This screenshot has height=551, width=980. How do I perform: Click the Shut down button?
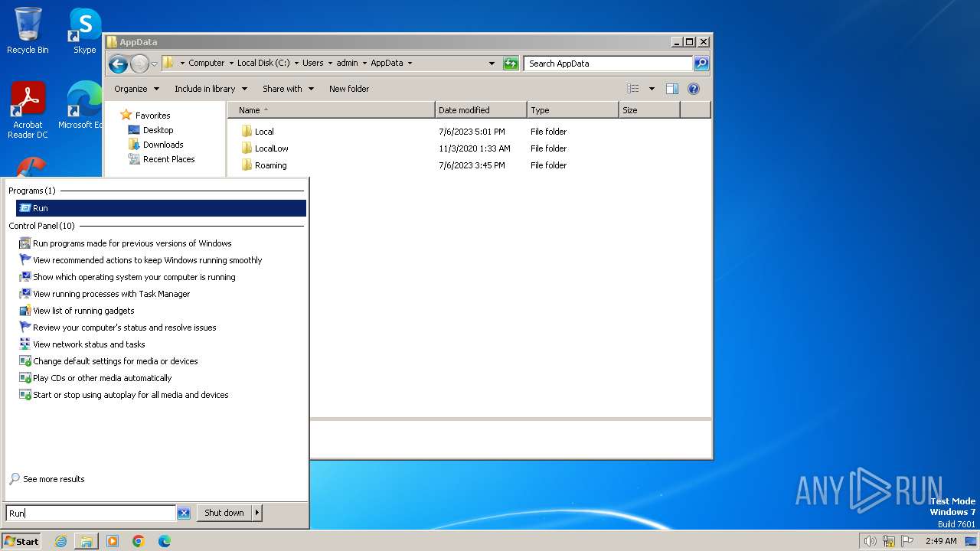224,513
